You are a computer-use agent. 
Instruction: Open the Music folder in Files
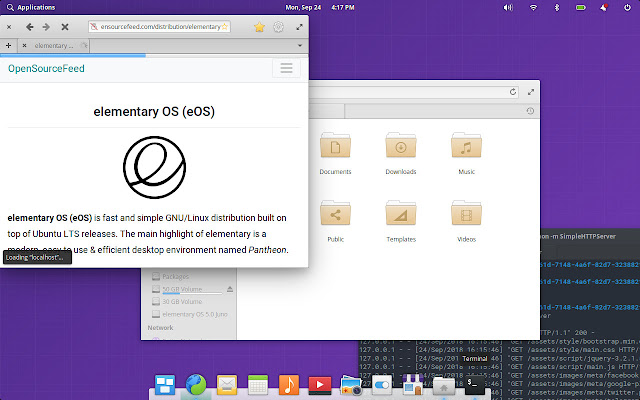click(x=467, y=153)
